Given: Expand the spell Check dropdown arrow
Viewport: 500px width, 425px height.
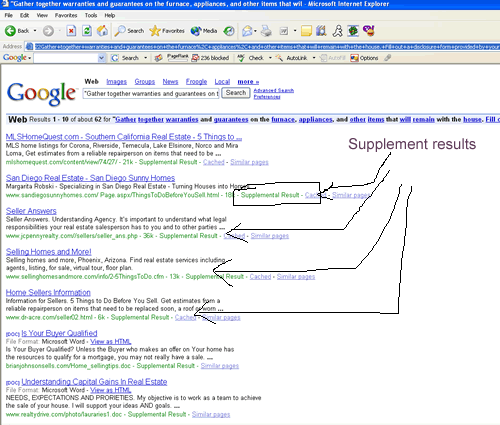Looking at the screenshot, I should click(x=270, y=58).
